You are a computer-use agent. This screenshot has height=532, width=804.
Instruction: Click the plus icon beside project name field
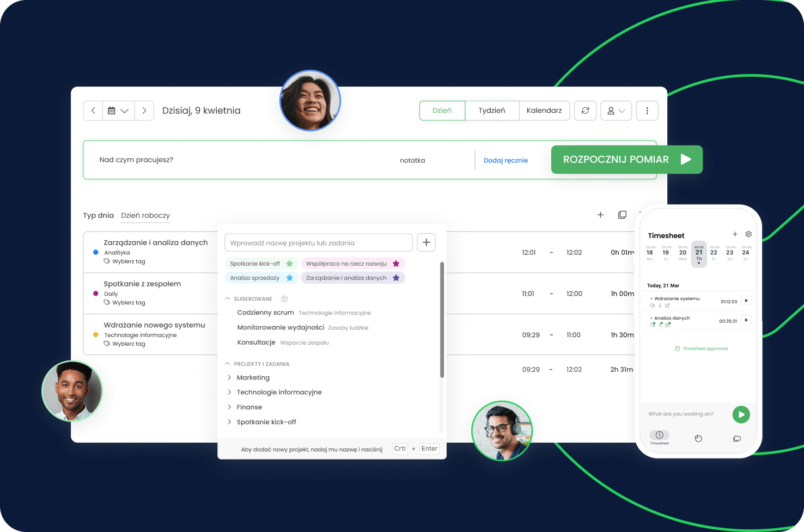tap(427, 243)
